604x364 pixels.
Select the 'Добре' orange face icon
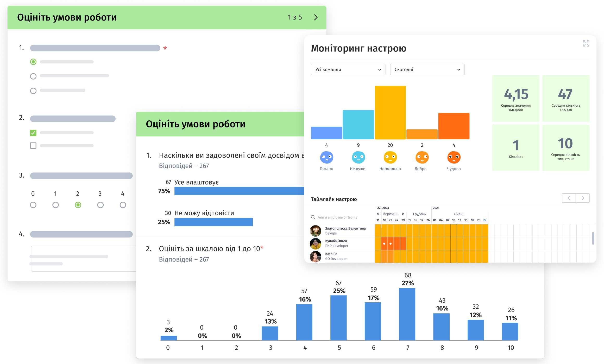coord(422,158)
